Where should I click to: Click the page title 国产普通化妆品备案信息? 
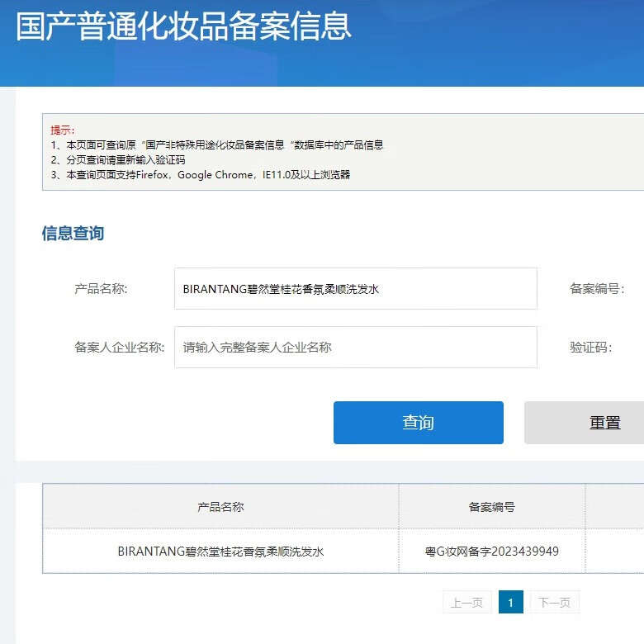click(x=183, y=26)
